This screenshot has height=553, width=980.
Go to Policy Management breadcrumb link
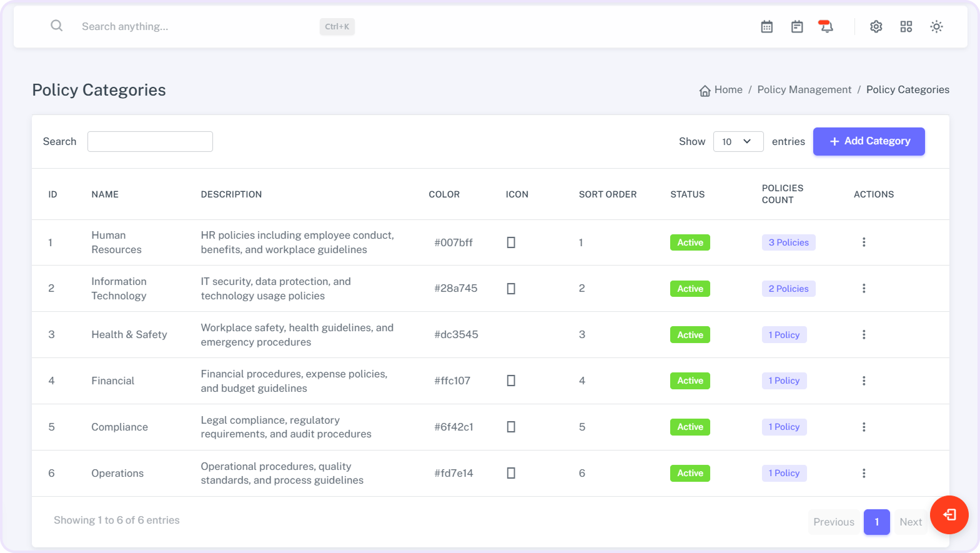[804, 90]
